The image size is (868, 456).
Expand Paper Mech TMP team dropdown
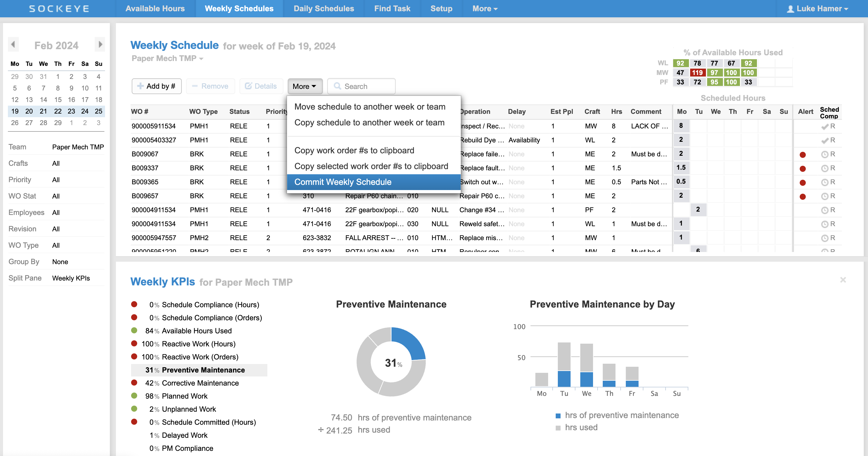click(x=168, y=59)
